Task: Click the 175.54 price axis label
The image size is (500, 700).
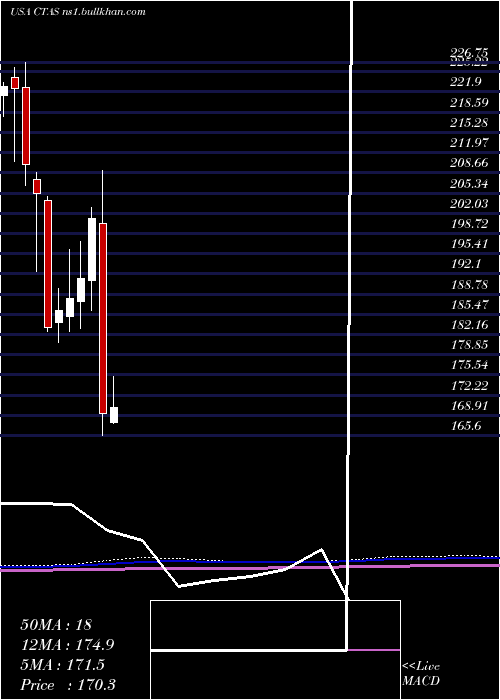Action: (469, 365)
